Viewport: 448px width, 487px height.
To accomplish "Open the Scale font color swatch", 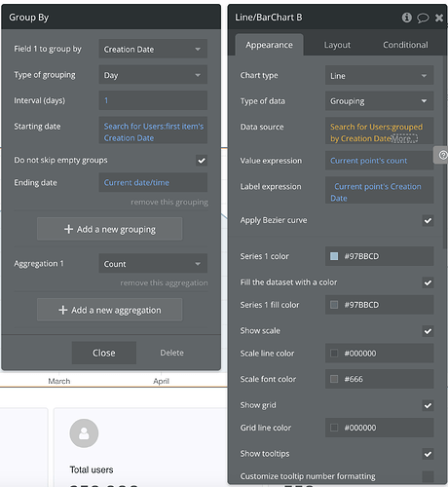I will tap(334, 379).
